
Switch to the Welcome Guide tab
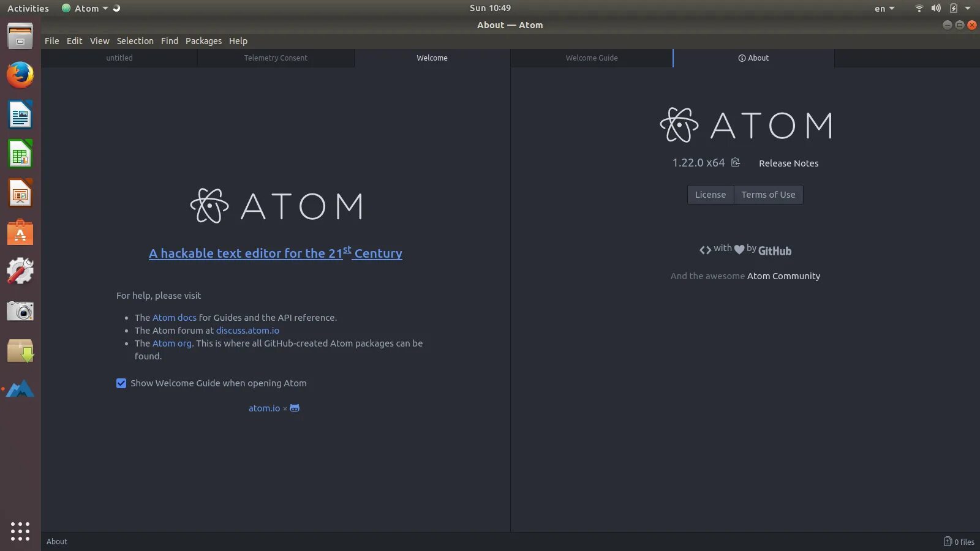592,58
